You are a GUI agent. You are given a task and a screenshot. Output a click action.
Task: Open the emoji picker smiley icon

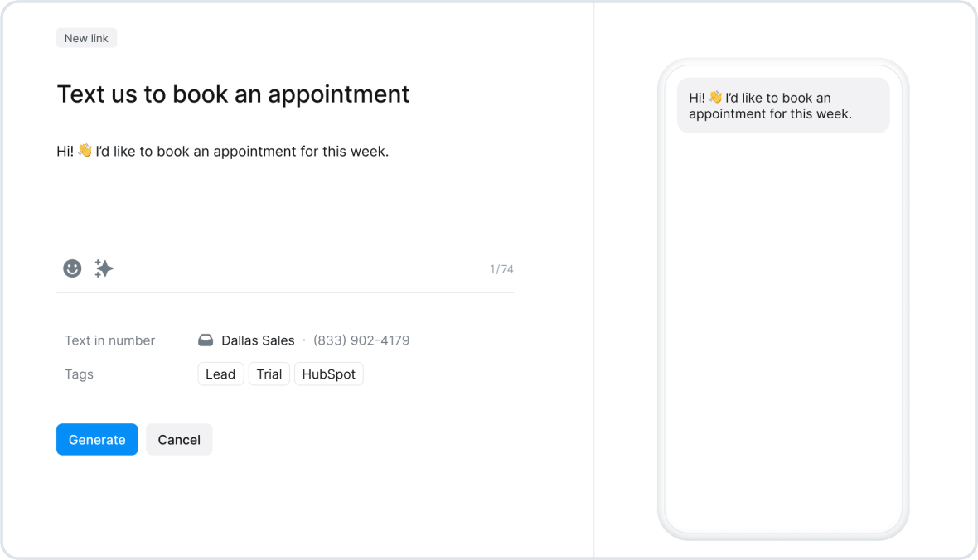pyautogui.click(x=72, y=268)
